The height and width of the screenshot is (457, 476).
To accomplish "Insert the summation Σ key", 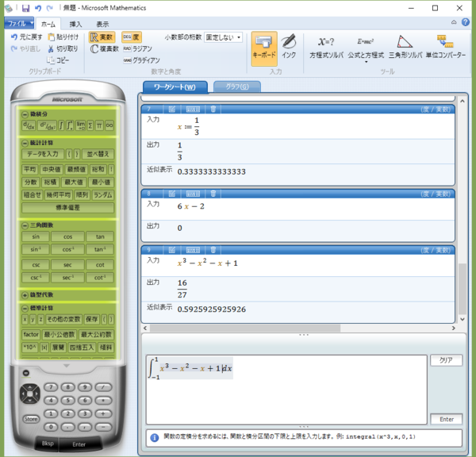I will [x=90, y=125].
